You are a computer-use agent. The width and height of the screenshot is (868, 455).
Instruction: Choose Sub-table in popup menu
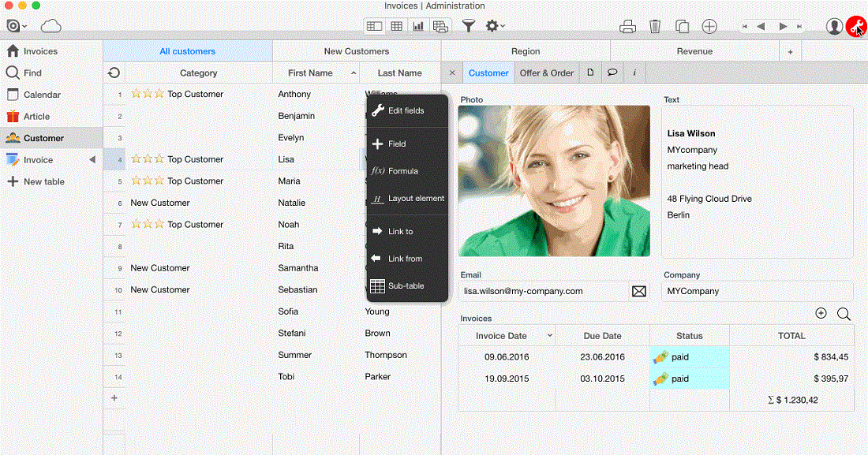[x=407, y=285]
